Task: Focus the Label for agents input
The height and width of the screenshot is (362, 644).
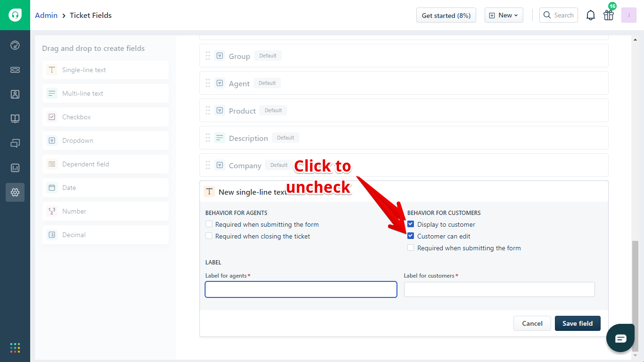Action: pos(301,289)
